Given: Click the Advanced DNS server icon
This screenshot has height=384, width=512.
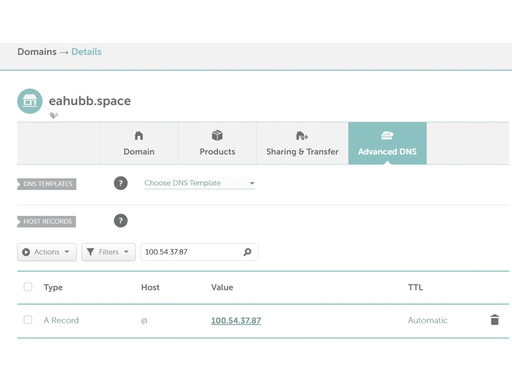Looking at the screenshot, I should click(x=387, y=136).
